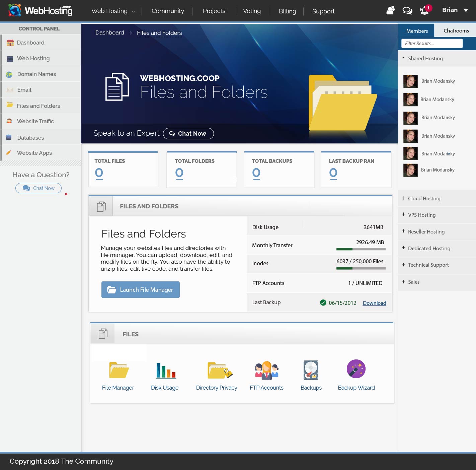Click the Monthly Transfer usage bar
476x470 pixels.
click(361, 249)
